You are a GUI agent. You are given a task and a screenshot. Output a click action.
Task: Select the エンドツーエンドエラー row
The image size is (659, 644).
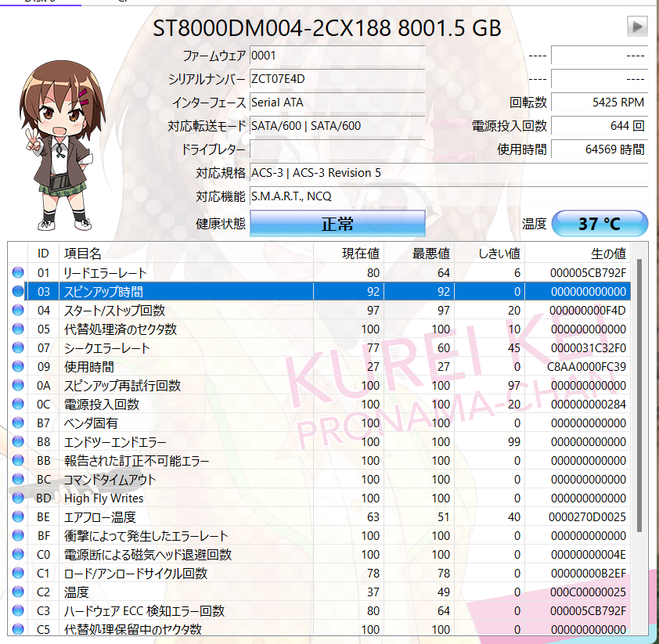(x=319, y=441)
